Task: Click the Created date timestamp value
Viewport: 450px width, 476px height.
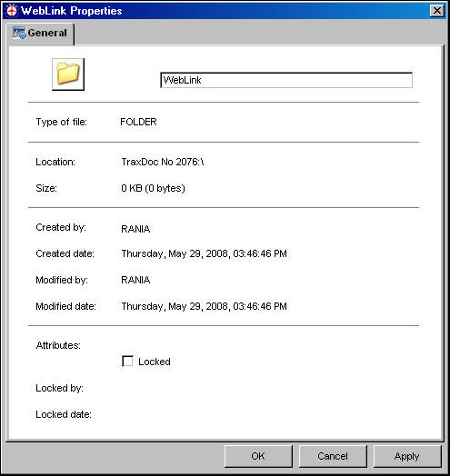Action: click(x=204, y=253)
